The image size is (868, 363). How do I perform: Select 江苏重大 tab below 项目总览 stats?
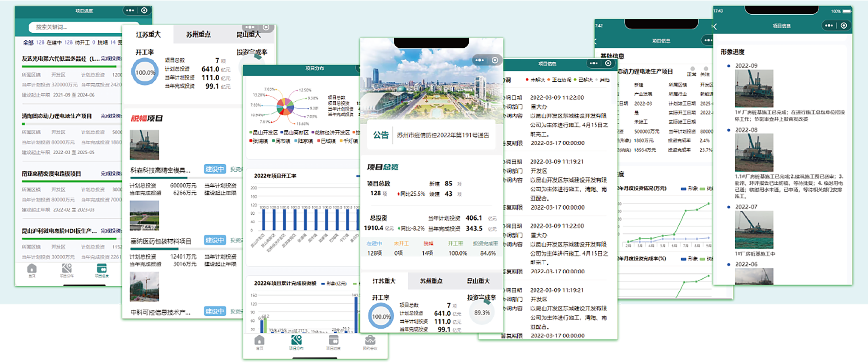(x=384, y=281)
